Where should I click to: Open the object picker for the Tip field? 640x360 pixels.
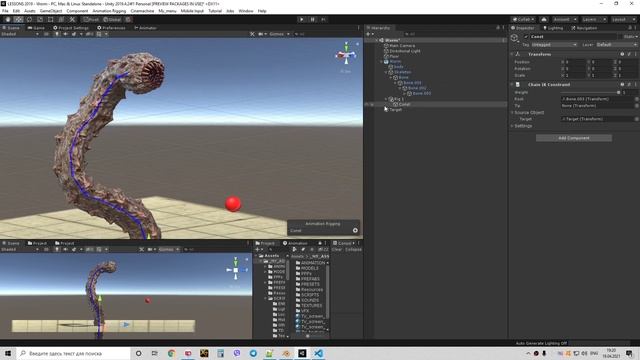636,106
